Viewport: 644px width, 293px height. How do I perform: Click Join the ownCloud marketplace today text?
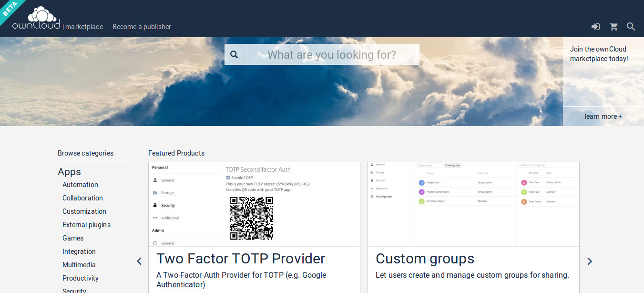pos(599,54)
